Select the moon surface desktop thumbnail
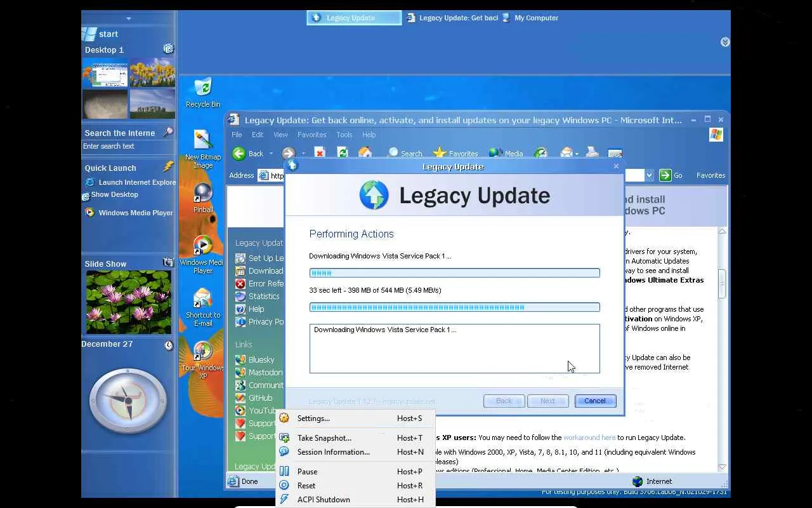This screenshot has width=812, height=508. (x=105, y=104)
